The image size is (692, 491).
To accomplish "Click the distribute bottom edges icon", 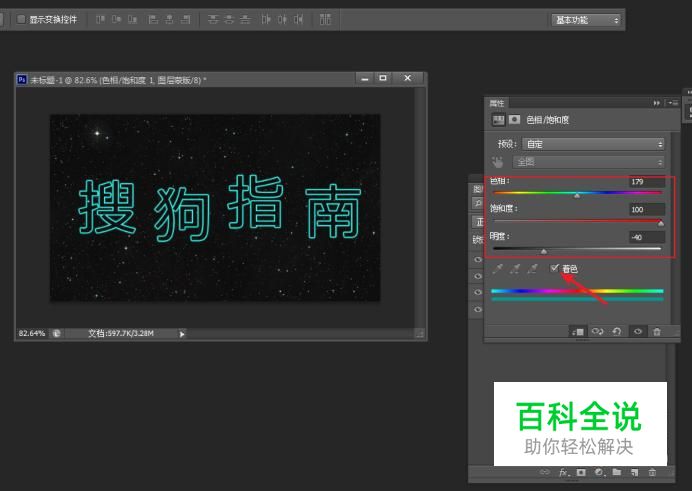I will pos(245,19).
